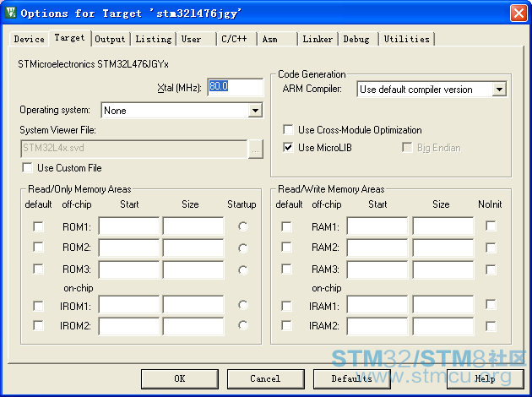Confirm settings with the OK button
532x397 pixels.
pyautogui.click(x=180, y=378)
